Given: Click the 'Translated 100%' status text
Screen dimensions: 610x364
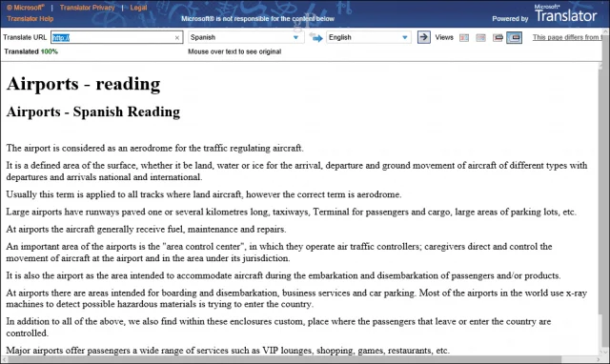Looking at the screenshot, I should (30, 51).
